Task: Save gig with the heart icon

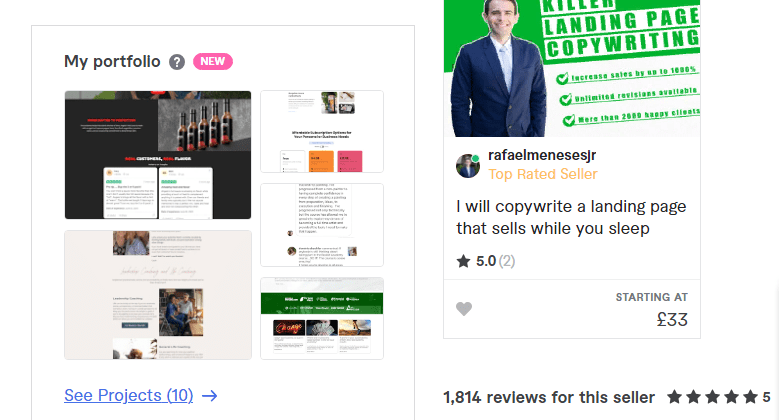Action: point(464,309)
